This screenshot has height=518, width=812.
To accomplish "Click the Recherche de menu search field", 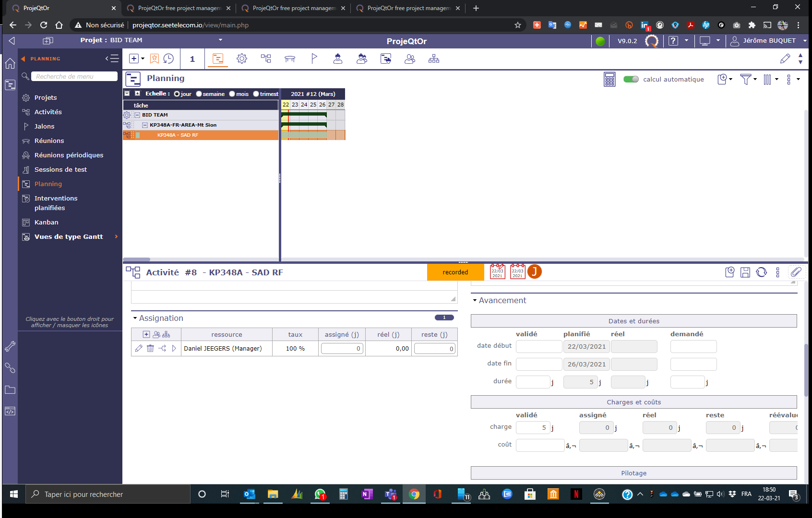I will [75, 77].
